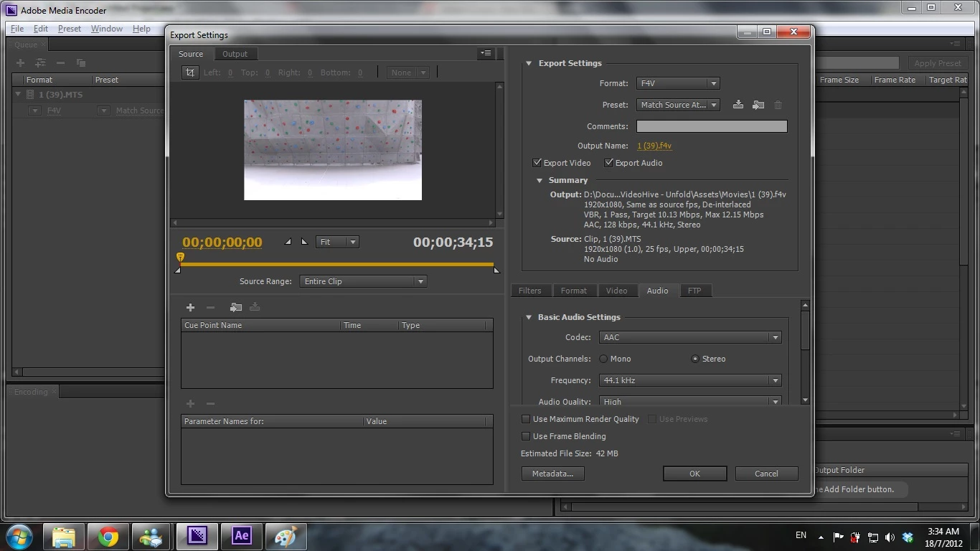Enable Use Maximum Render Quality

(526, 419)
